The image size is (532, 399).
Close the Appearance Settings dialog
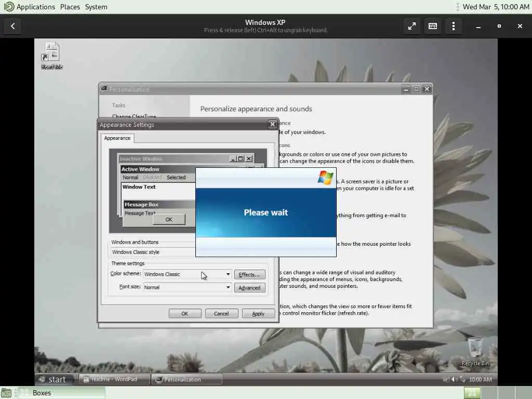click(x=272, y=125)
